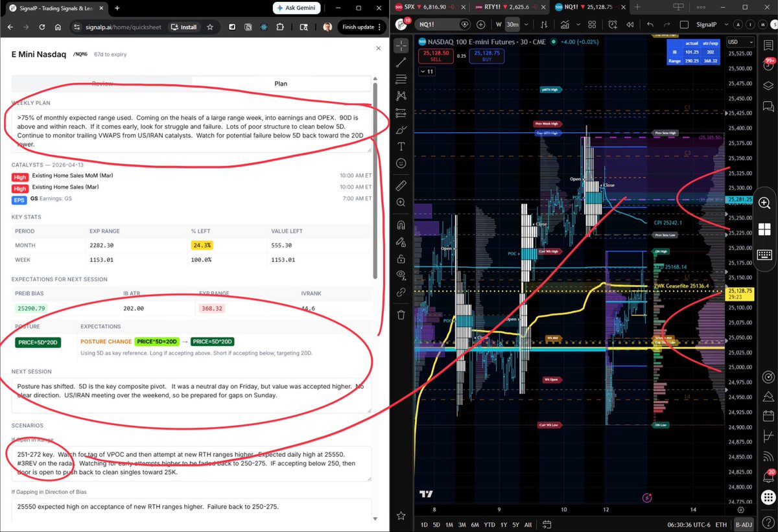Click the Next Session notes text area
The width and height of the screenshot is (778, 532).
(x=191, y=396)
